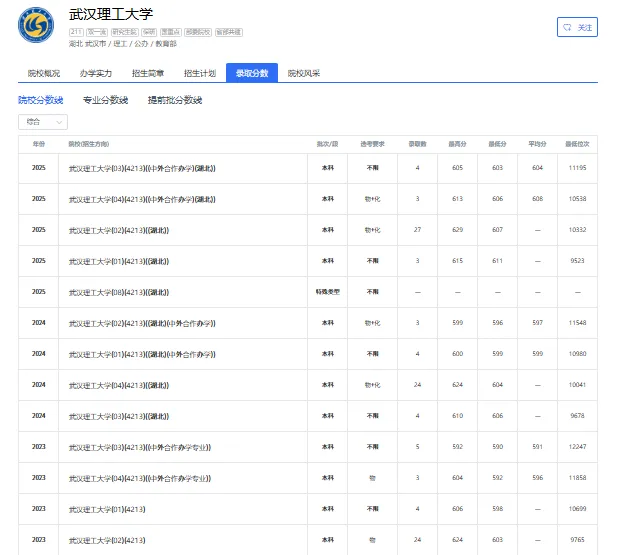Click the lowest rank value 10699
630x555 pixels.
coord(577,508)
